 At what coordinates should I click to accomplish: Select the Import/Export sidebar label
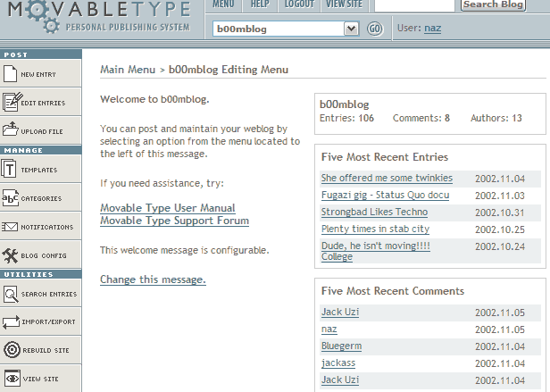[x=48, y=321]
